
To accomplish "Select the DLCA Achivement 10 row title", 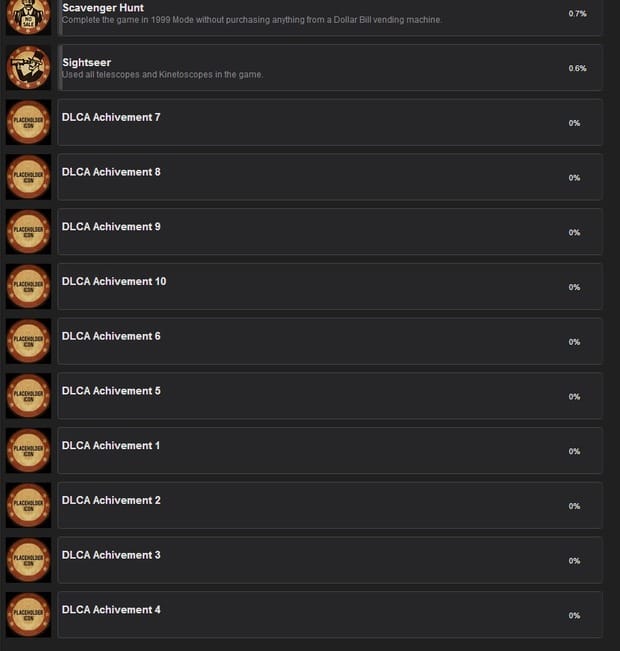I will [114, 281].
